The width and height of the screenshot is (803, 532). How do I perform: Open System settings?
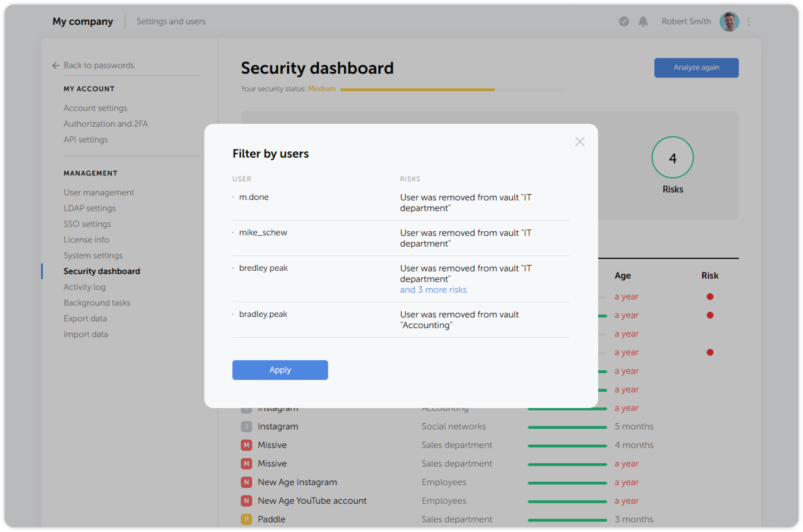[x=93, y=256]
